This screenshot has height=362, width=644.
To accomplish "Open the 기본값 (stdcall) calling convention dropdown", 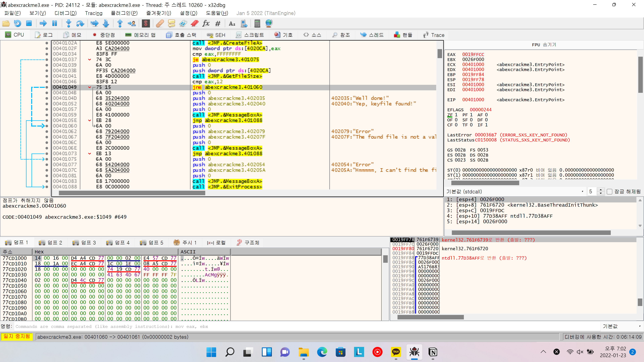I will pyautogui.click(x=515, y=192).
